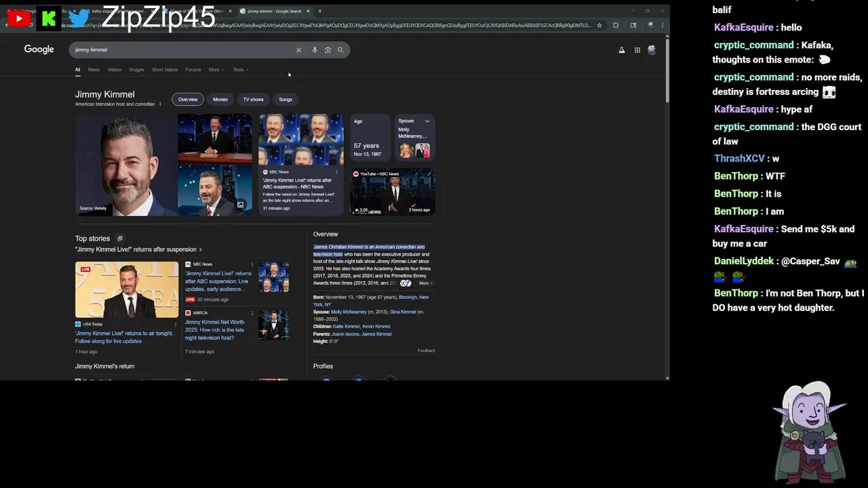This screenshot has width=868, height=488.
Task: Open the Tools dropdown
Action: point(240,70)
